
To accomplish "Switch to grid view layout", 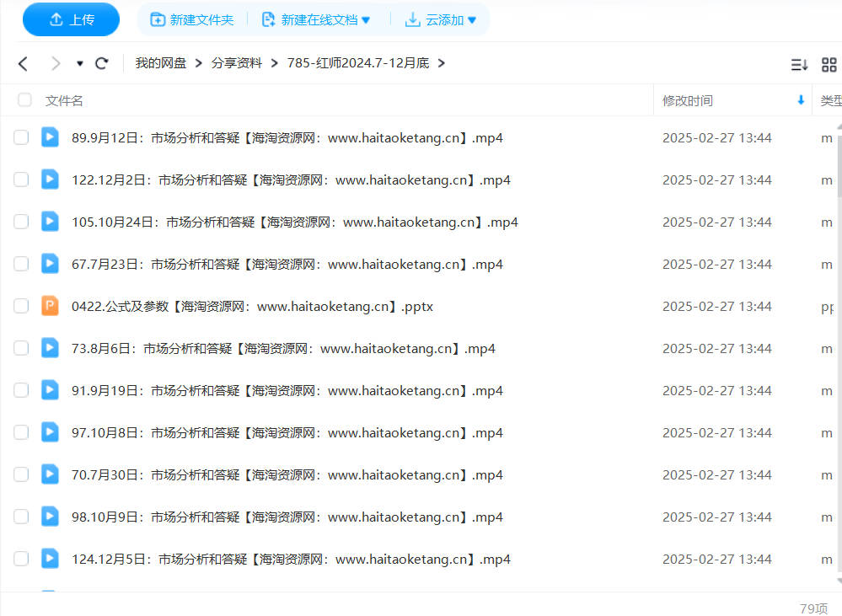I will tap(829, 65).
